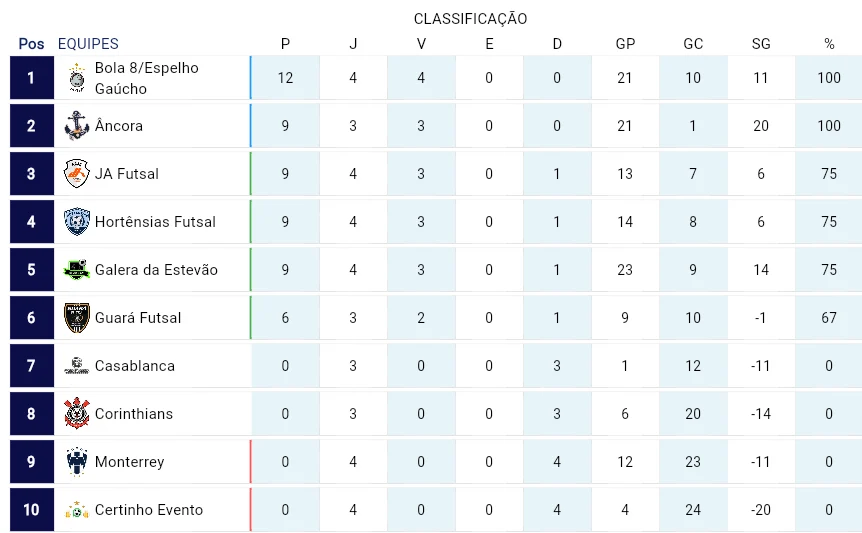This screenshot has width=862, height=533.
Task: Click the Certinho Evento team logo
Action: [x=77, y=510]
